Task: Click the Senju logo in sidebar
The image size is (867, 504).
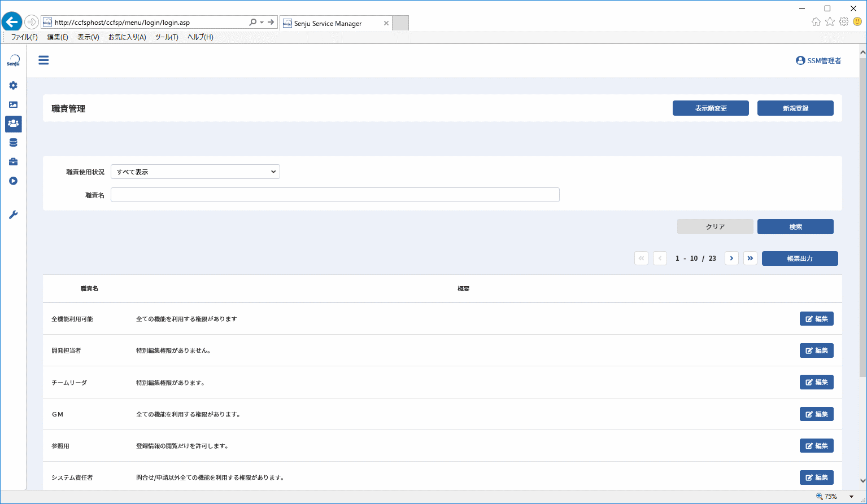Action: click(x=13, y=61)
